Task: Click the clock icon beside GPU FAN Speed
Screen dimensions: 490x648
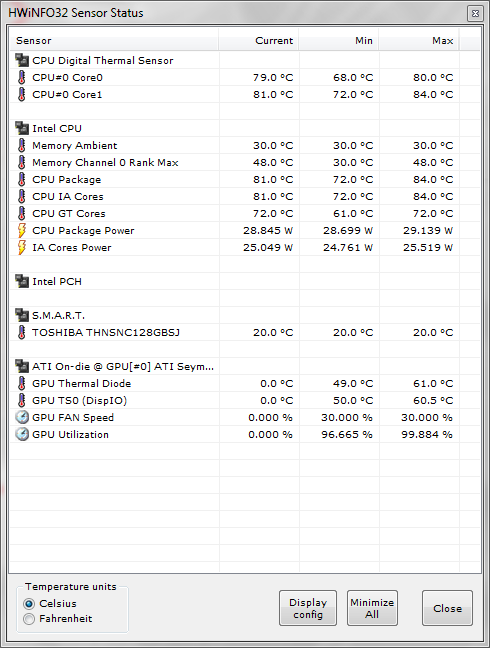Action: 22,417
